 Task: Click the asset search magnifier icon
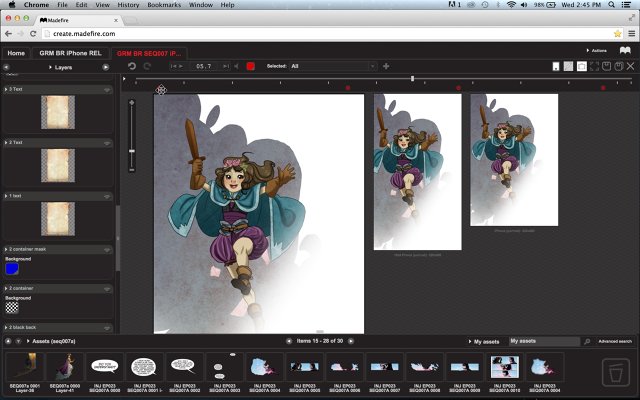587,341
